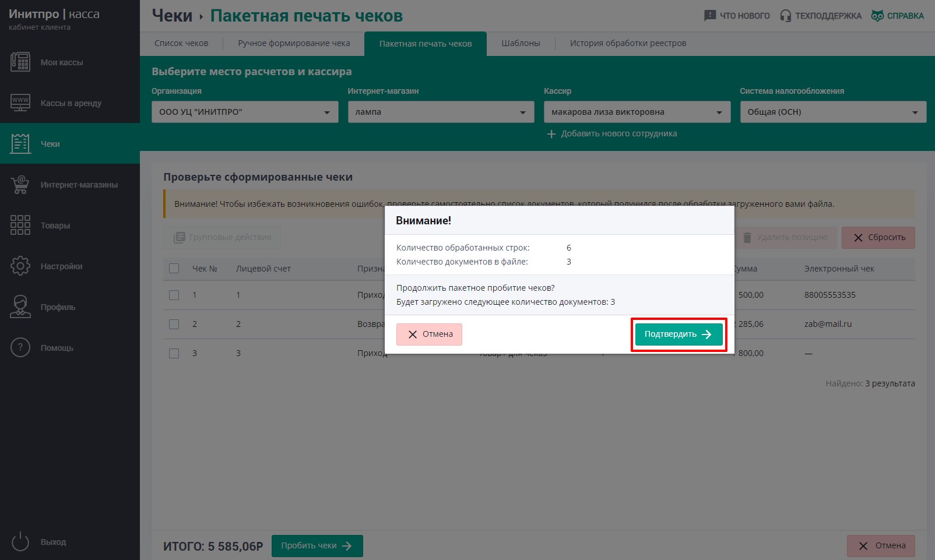This screenshot has height=560, width=935.
Task: Click the email zab@mail.ru in row 2
Action: 828,324
